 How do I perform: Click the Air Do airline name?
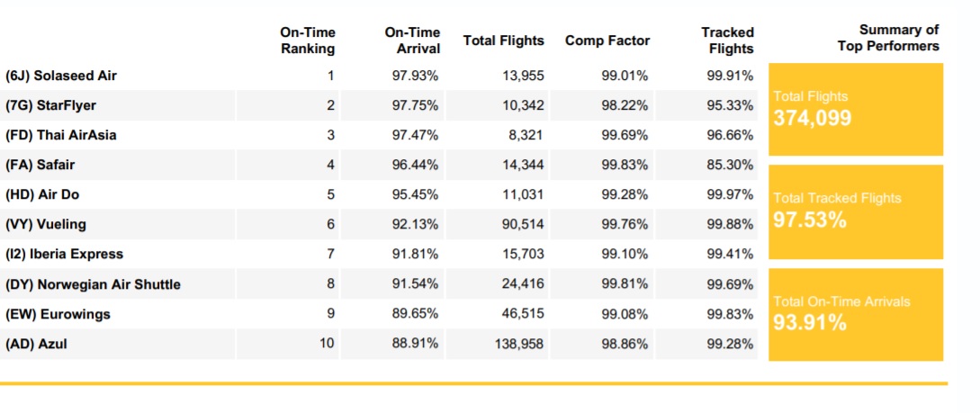click(x=43, y=194)
